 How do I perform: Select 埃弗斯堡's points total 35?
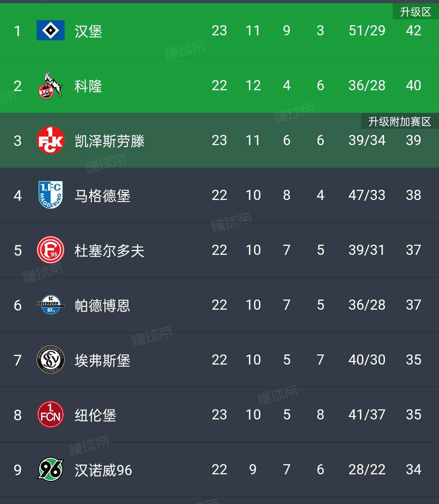(x=413, y=360)
